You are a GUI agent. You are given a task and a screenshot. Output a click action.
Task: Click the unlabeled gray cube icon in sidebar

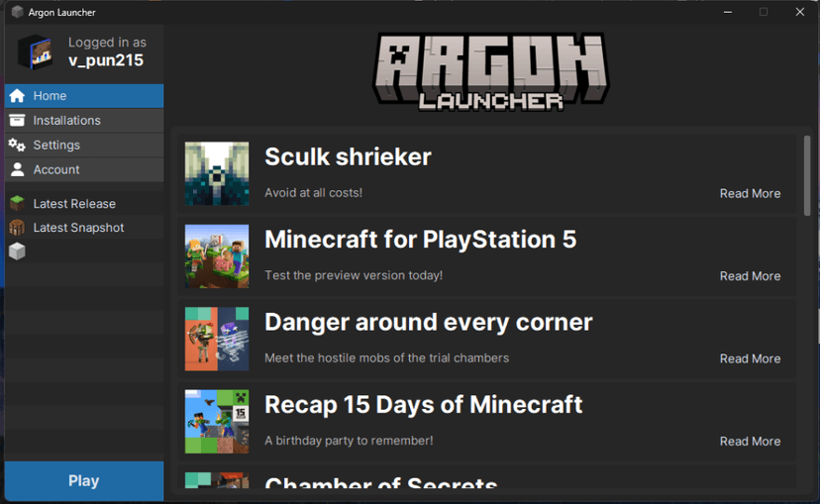pyautogui.click(x=17, y=252)
